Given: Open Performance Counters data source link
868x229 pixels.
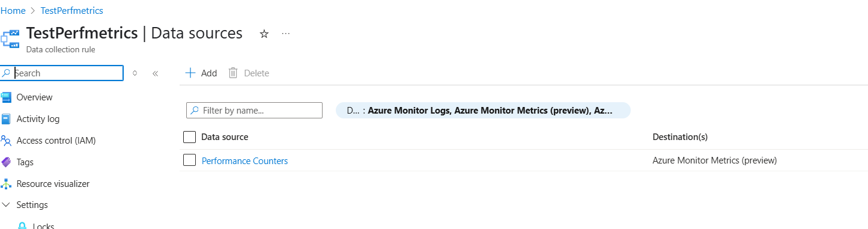Looking at the screenshot, I should click(x=244, y=161).
